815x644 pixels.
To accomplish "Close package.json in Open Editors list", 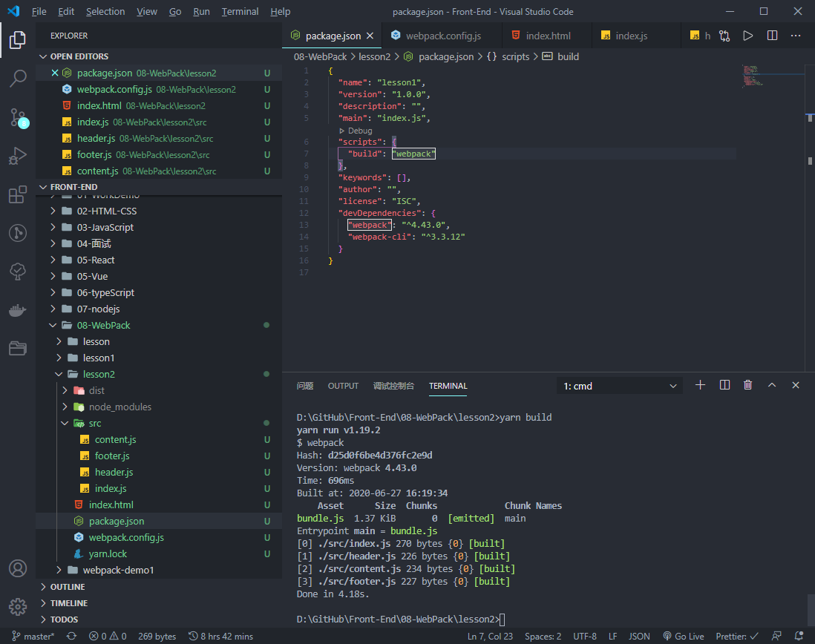I will (55, 73).
